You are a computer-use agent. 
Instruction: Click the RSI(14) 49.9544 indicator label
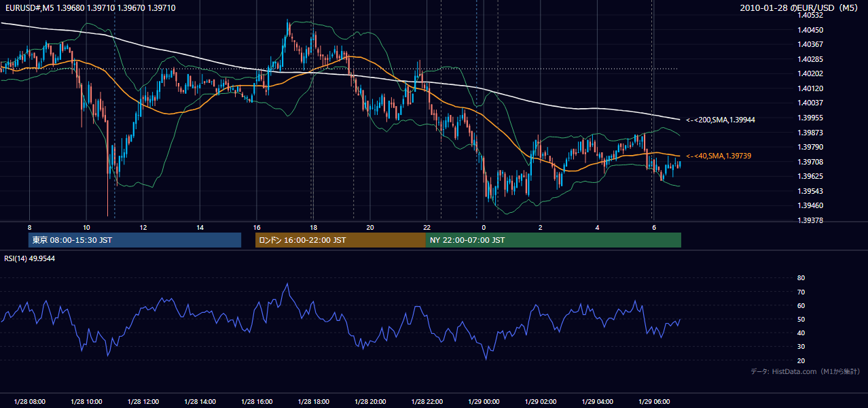pyautogui.click(x=30, y=258)
